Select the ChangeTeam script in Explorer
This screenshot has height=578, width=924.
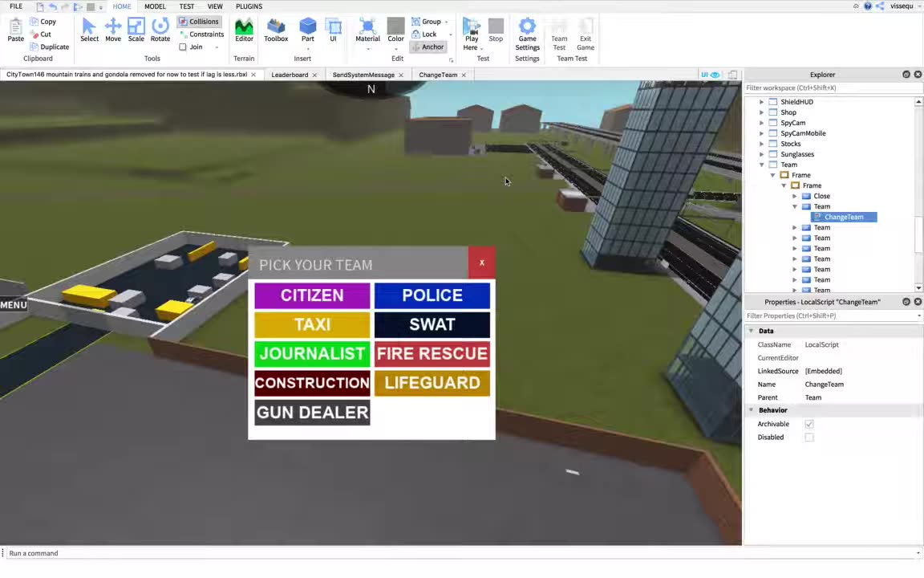point(844,217)
